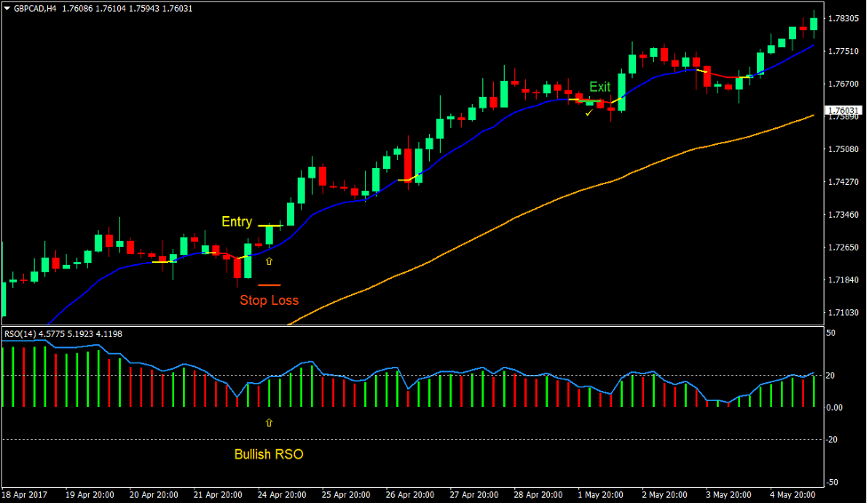
Task: Click the yellow checkmark below the Exit label
Action: point(588,113)
